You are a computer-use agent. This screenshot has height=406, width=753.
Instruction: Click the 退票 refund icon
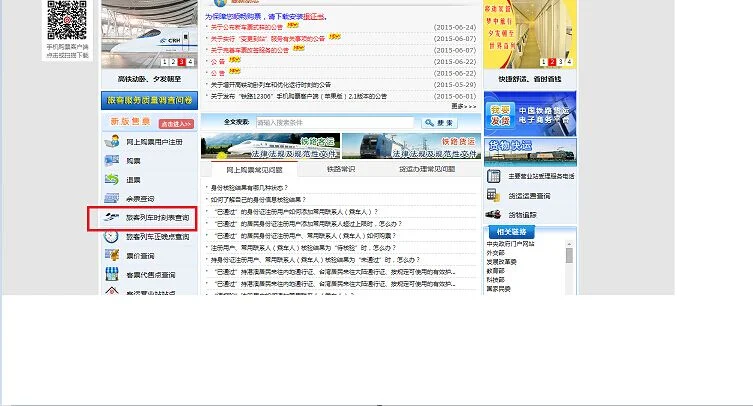(x=112, y=179)
